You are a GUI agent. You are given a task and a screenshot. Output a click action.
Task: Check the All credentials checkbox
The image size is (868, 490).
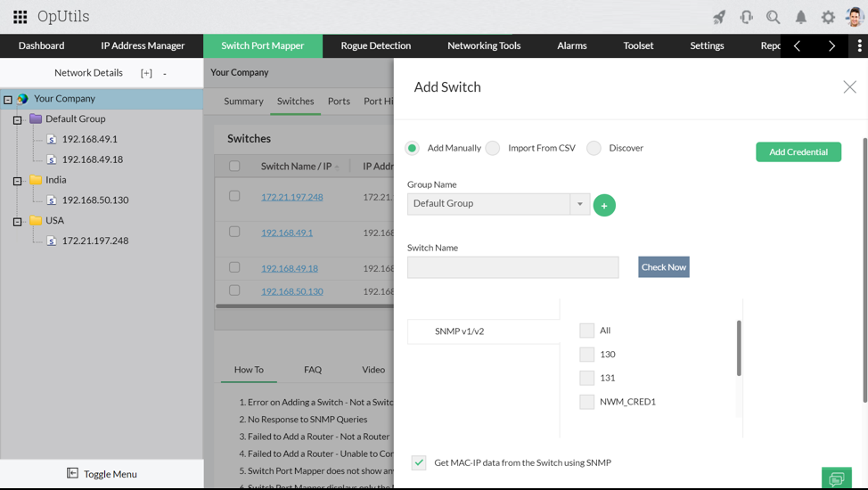pos(586,331)
